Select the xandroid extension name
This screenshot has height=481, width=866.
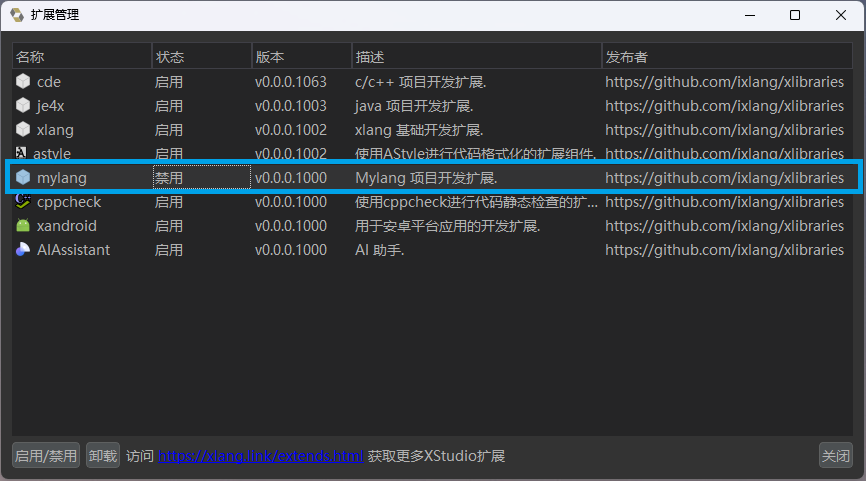(x=66, y=226)
